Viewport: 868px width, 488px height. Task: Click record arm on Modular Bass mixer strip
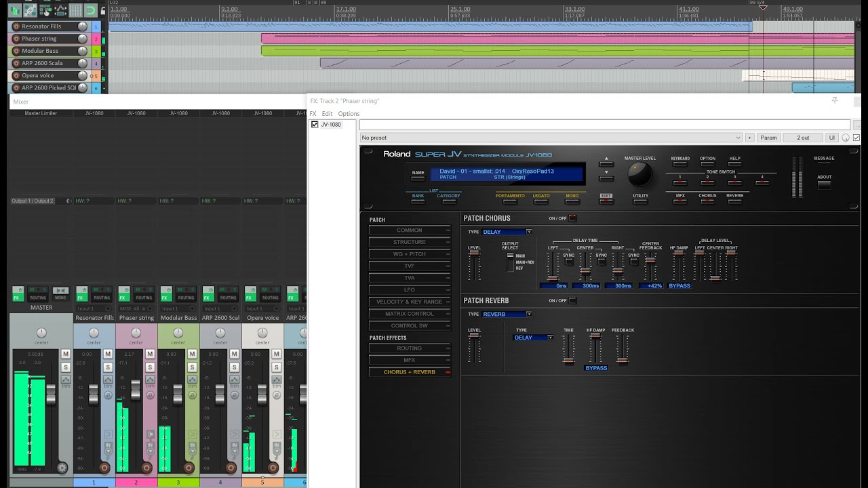[189, 468]
